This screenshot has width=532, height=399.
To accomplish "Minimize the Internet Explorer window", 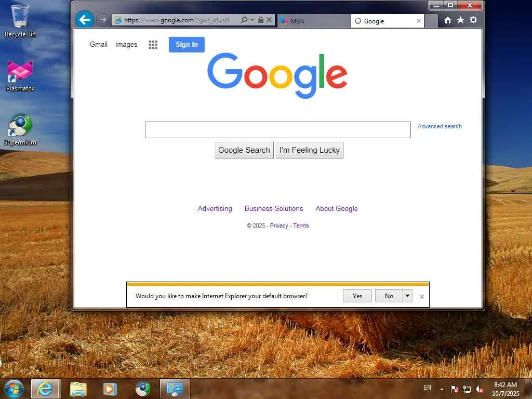I will 436,5.
